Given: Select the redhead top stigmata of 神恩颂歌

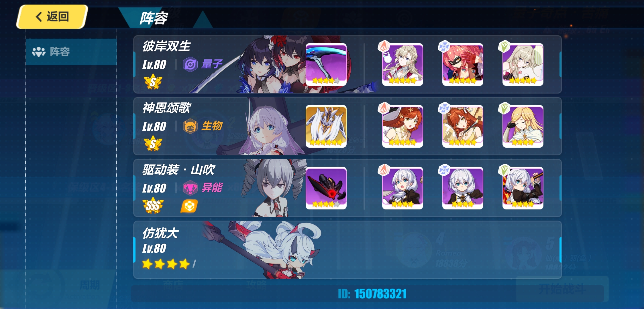Looking at the screenshot, I should click(403, 126).
